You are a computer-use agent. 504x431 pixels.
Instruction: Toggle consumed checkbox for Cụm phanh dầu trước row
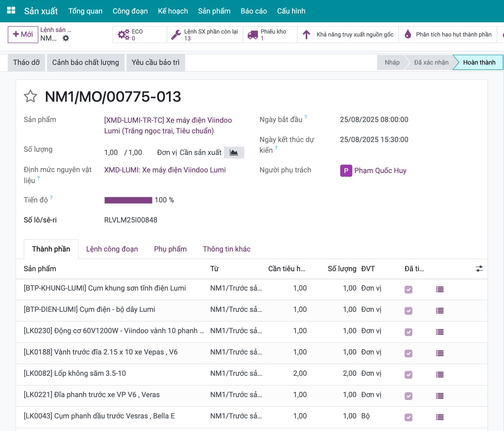[x=408, y=417]
